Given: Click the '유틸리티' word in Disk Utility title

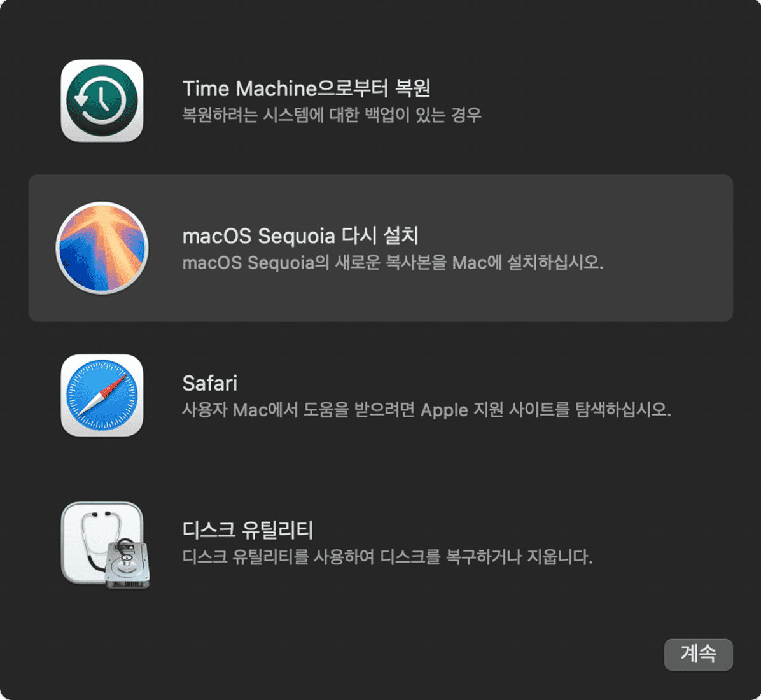Looking at the screenshot, I should coord(277,529).
